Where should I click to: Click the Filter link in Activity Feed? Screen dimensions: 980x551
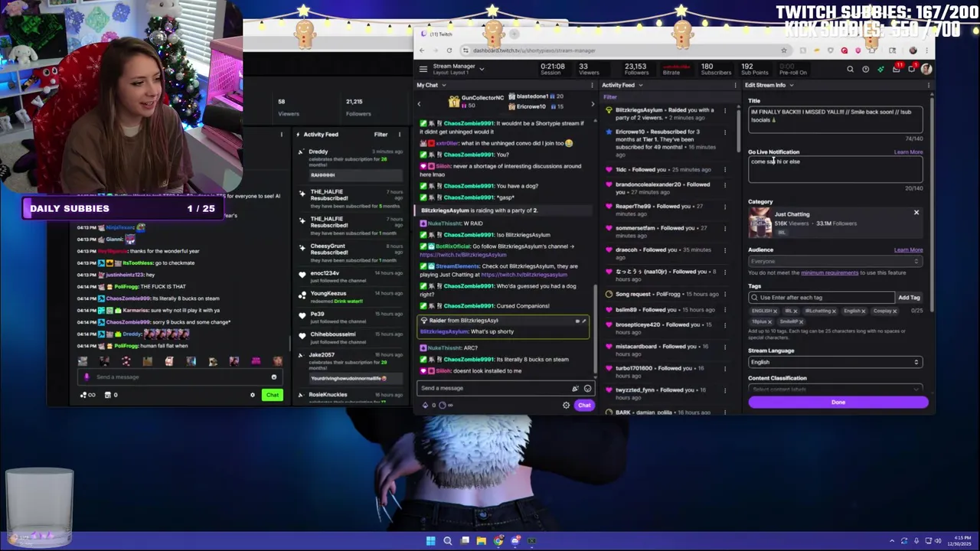[x=610, y=97]
